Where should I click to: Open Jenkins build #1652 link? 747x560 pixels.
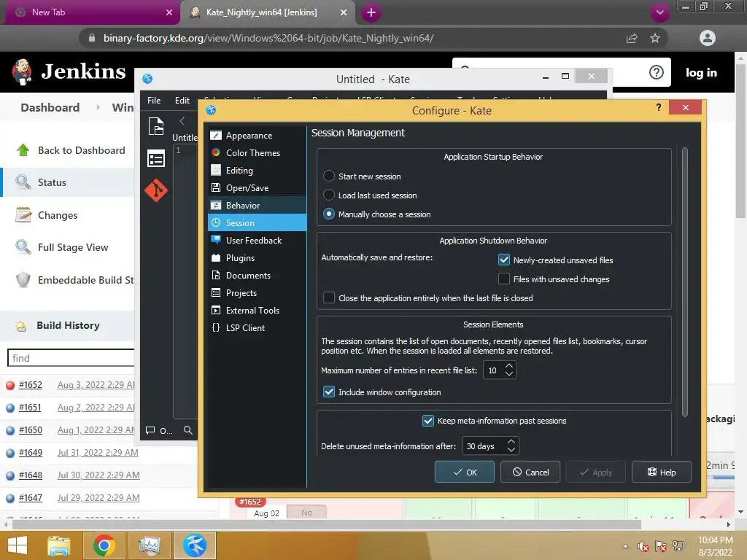click(x=31, y=385)
